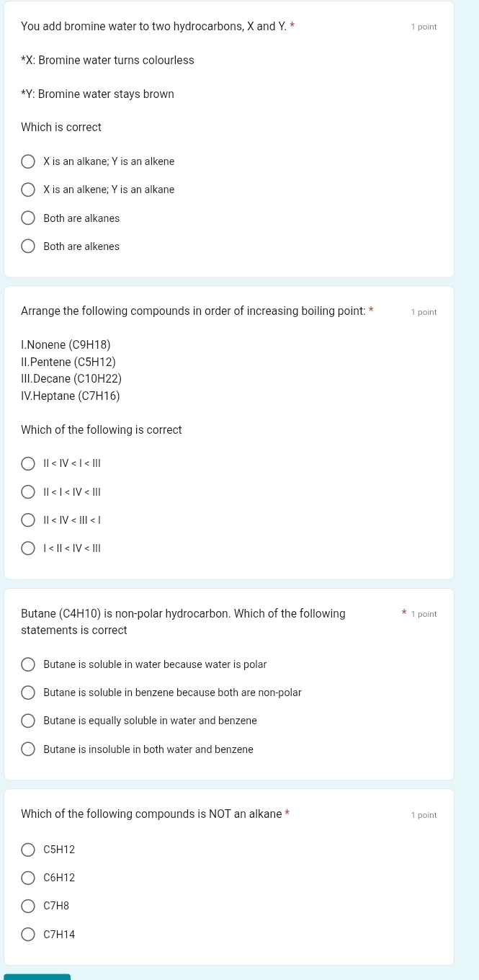Select boiling point order II < I < IV < III

point(27,492)
